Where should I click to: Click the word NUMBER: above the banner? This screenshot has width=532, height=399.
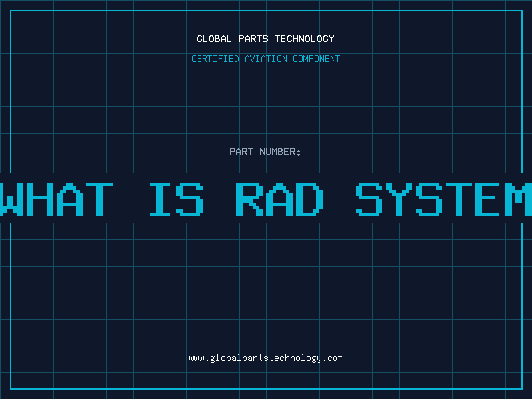pyautogui.click(x=281, y=152)
